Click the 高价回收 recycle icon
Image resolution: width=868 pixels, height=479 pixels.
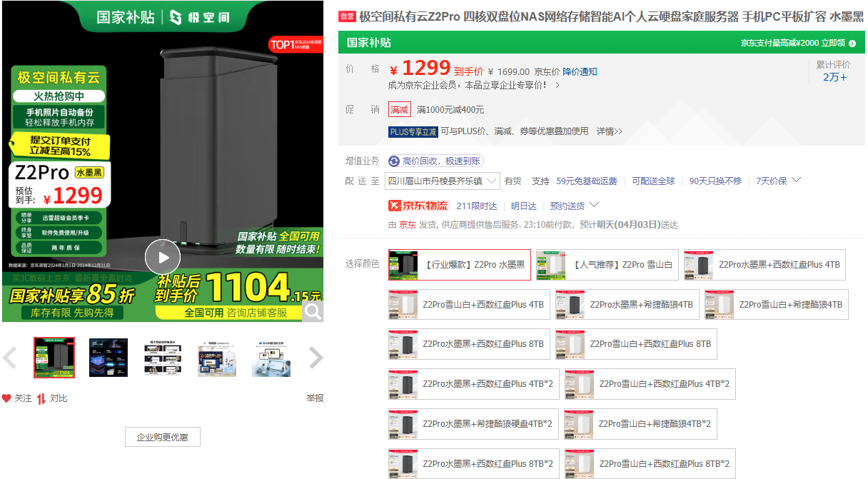[x=394, y=161]
